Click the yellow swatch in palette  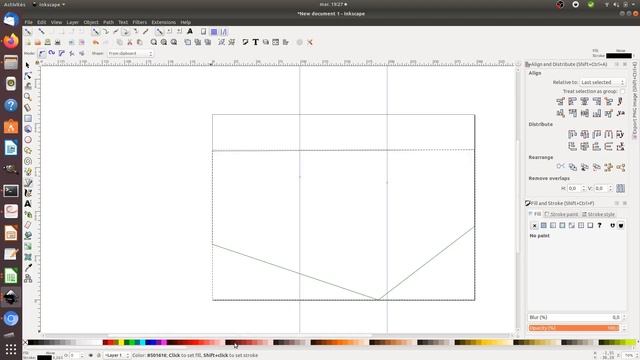tap(121, 342)
